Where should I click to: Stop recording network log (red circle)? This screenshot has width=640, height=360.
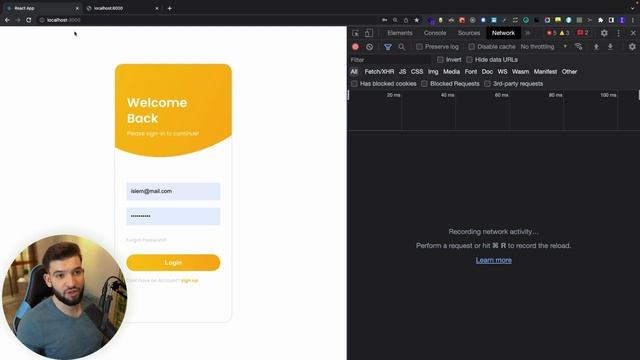click(x=356, y=47)
